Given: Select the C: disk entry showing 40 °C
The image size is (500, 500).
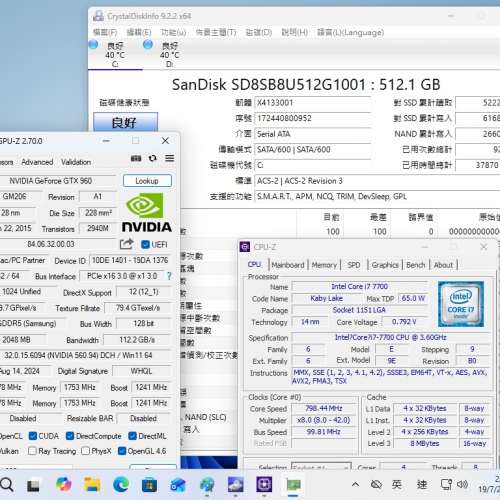Looking at the screenshot, I should pyautogui.click(x=115, y=55).
